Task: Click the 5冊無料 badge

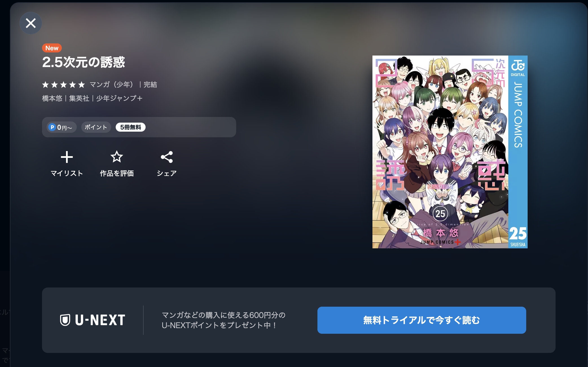Action: pyautogui.click(x=131, y=127)
